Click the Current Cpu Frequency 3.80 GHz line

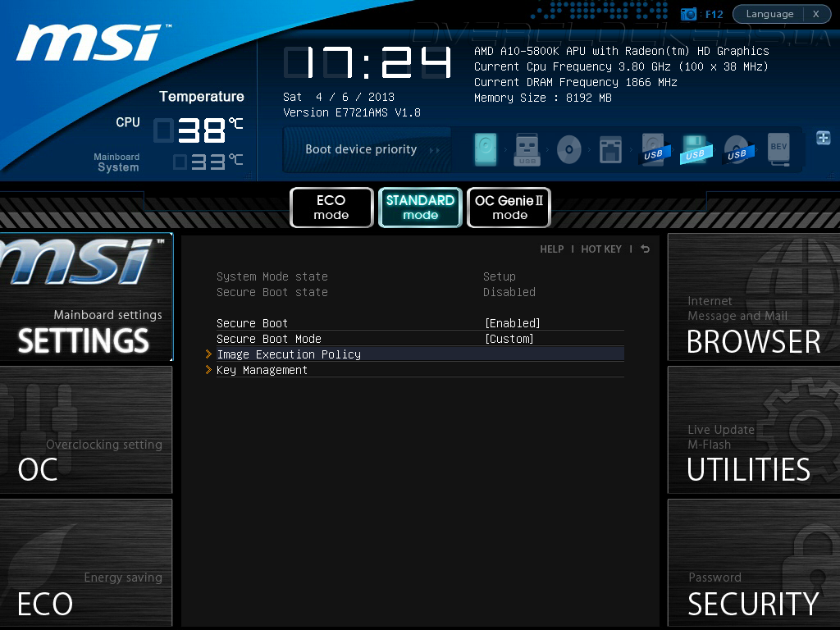click(x=622, y=66)
